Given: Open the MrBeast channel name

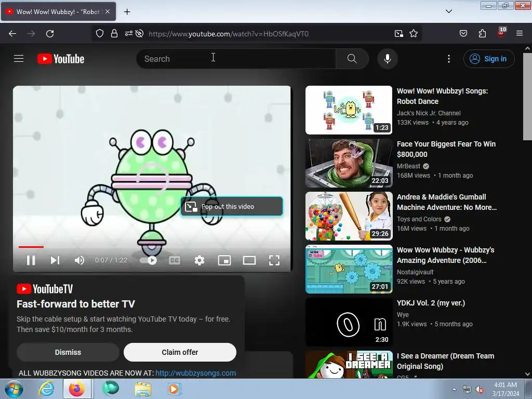Looking at the screenshot, I should [x=408, y=166].
